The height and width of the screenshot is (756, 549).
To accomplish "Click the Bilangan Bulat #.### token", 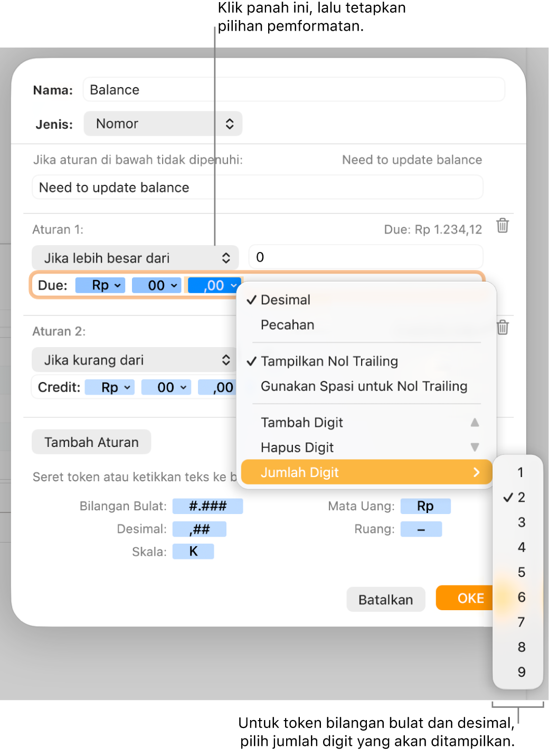I will tap(208, 506).
